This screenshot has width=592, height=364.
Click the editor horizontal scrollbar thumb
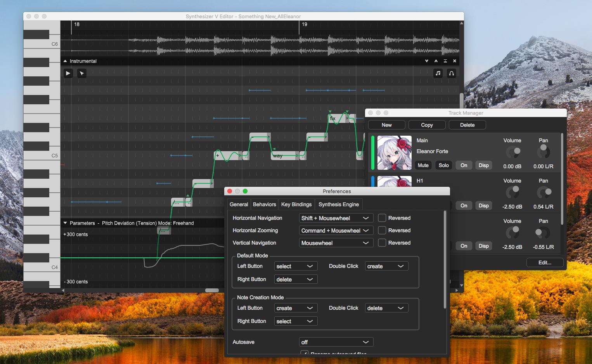[212, 290]
